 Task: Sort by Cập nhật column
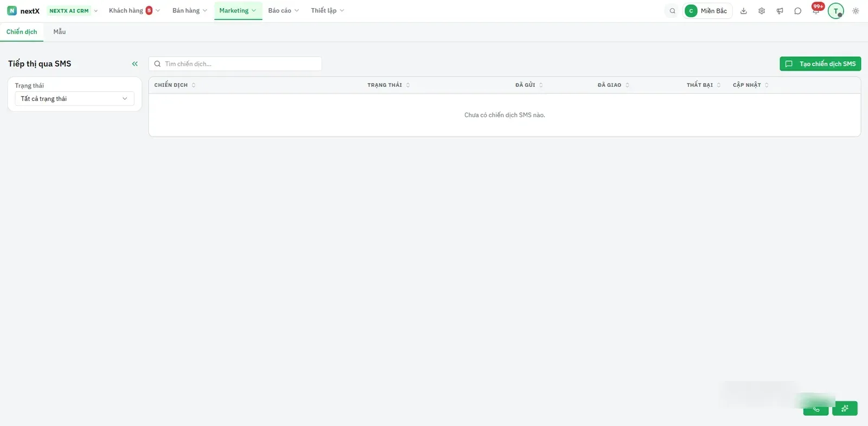pos(751,85)
